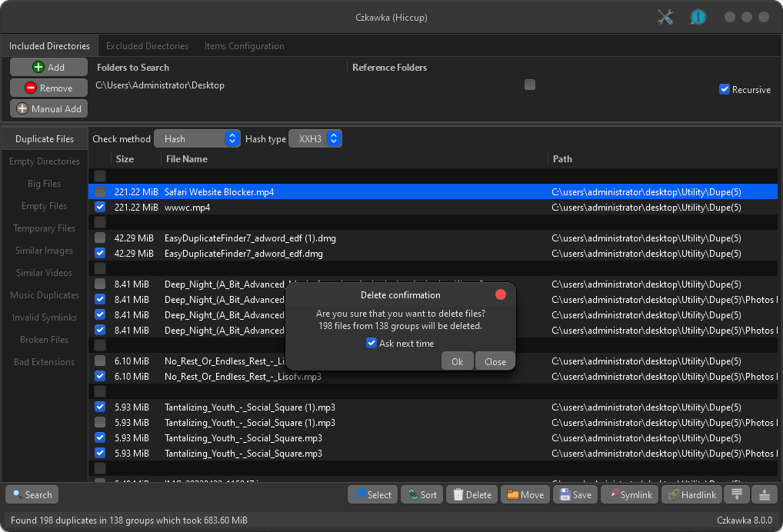
Task: Click the green plus Add directory button
Action: [49, 67]
